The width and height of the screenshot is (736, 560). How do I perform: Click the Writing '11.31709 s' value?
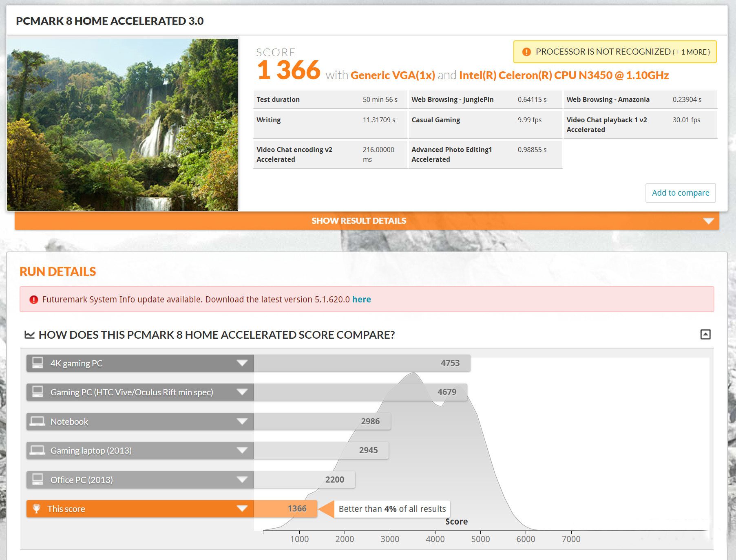(x=379, y=120)
